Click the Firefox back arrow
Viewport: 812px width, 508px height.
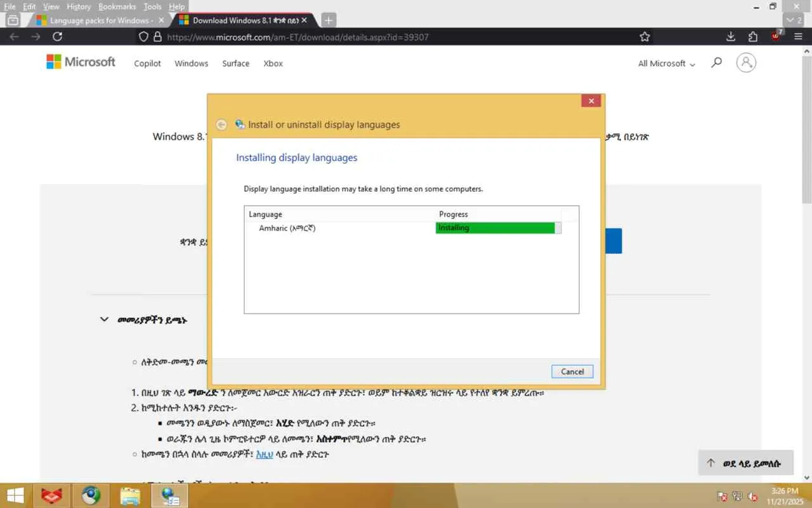pyautogui.click(x=15, y=37)
